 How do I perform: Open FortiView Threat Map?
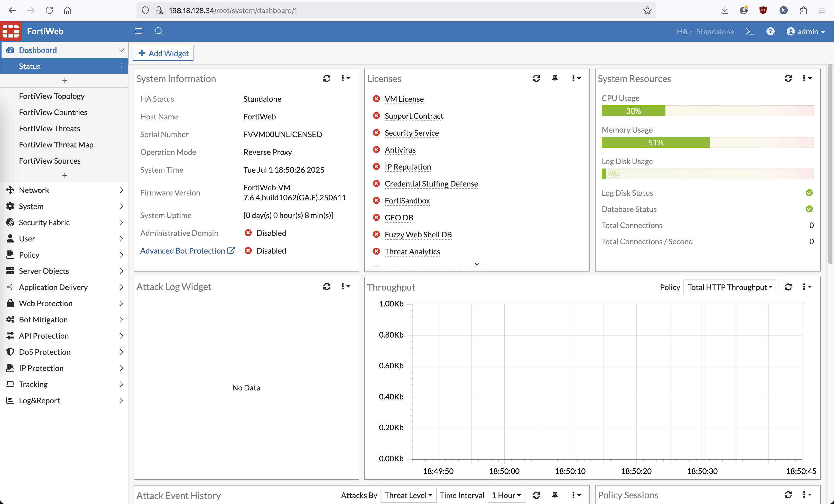click(x=56, y=145)
